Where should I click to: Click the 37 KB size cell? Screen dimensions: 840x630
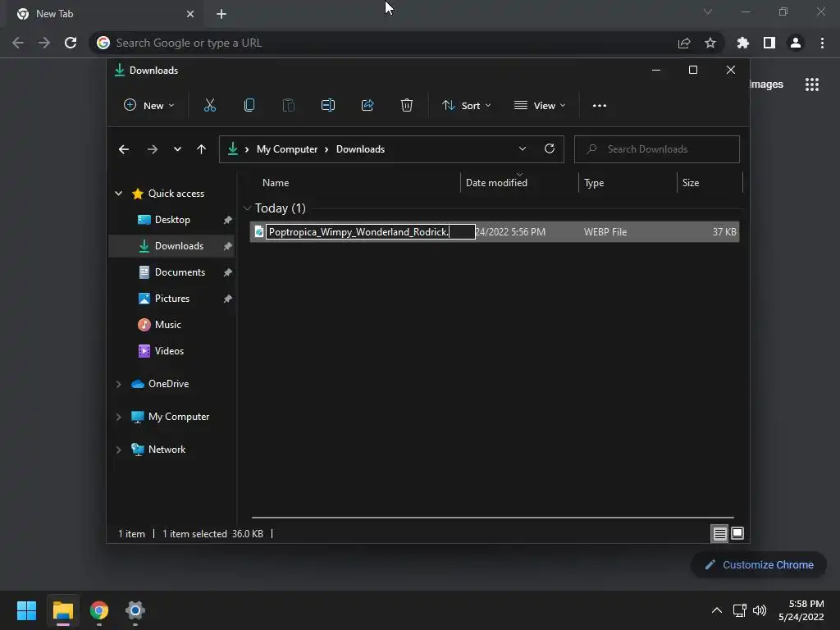724,232
